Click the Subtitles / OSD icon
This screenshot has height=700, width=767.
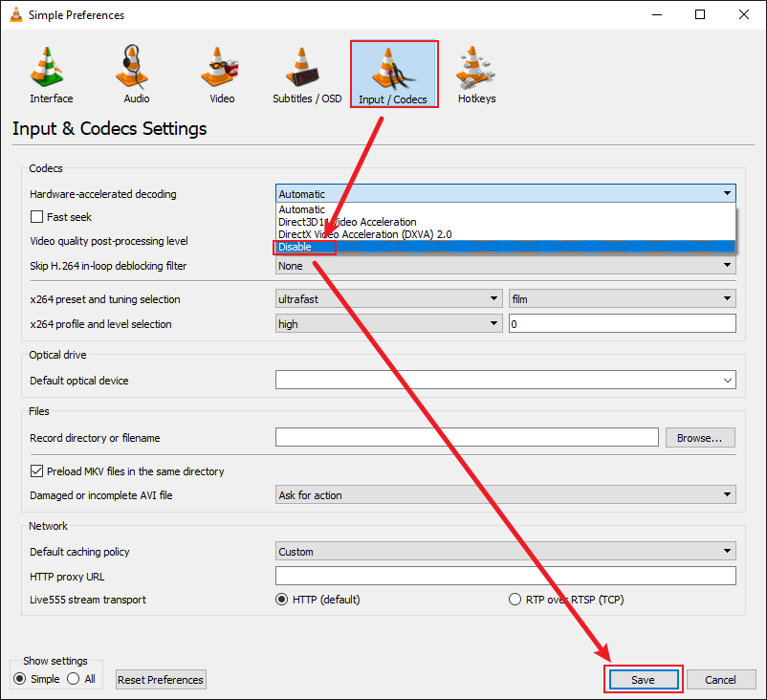[x=306, y=72]
